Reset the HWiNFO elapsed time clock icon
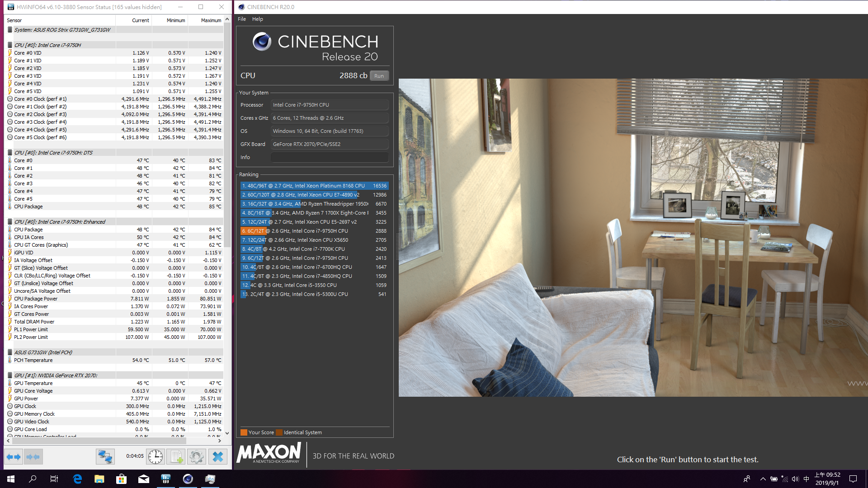 point(156,457)
